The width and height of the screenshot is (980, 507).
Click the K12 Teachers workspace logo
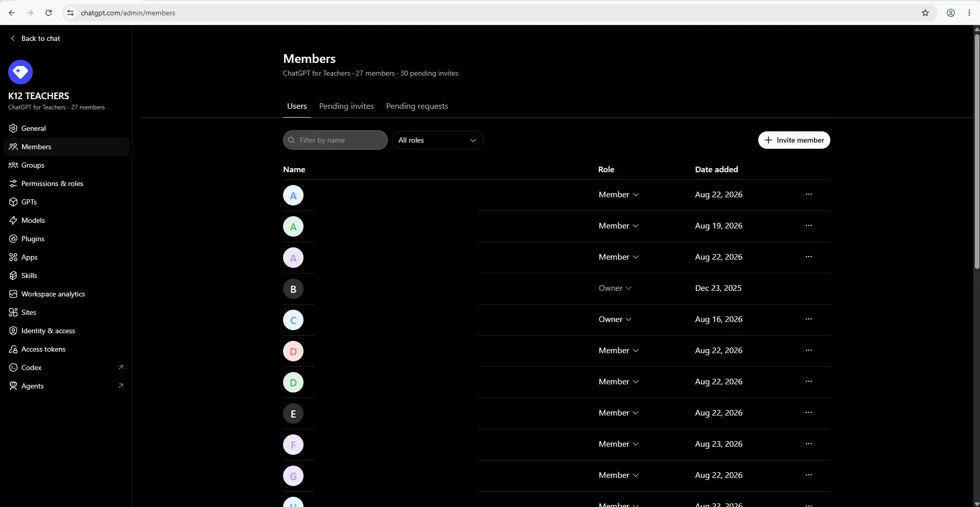(20, 72)
